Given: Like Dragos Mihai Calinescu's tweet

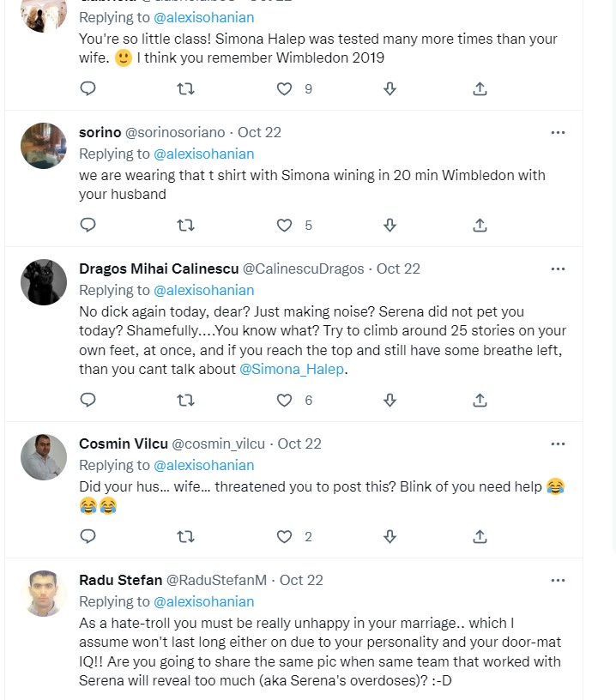Looking at the screenshot, I should [285, 400].
